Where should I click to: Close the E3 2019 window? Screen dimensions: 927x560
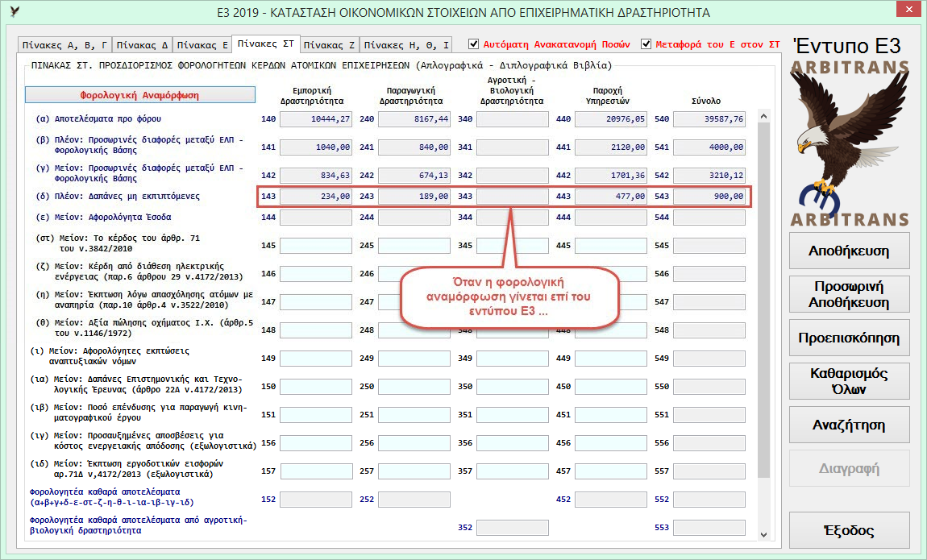point(908,10)
